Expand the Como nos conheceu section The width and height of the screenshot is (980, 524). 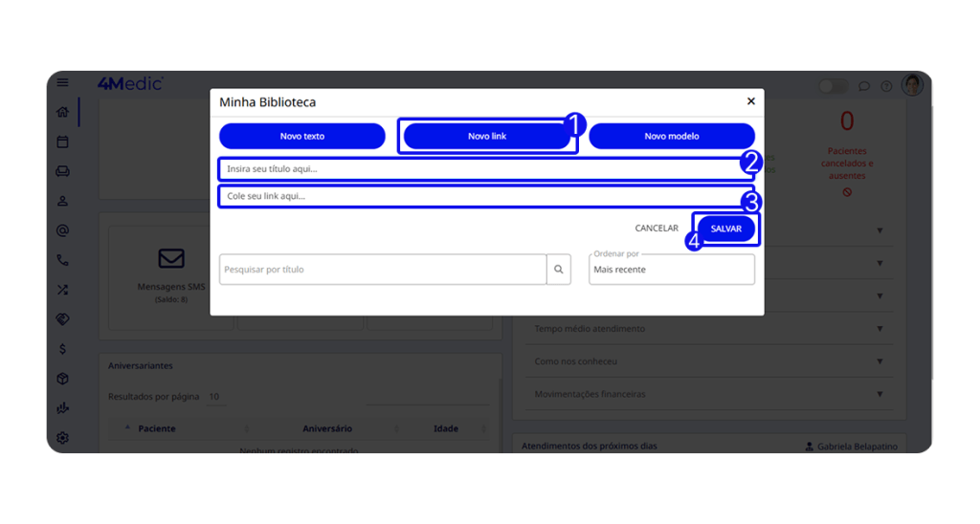709,361
